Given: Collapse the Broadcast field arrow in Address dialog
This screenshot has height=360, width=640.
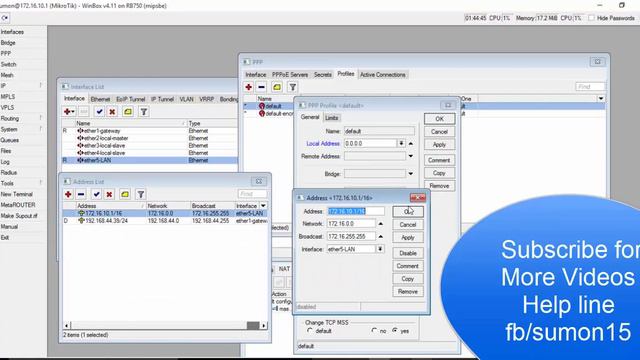Looking at the screenshot, I should tap(380, 236).
